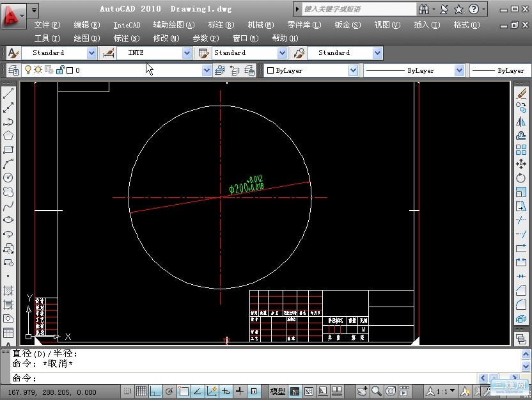
Task: Toggle Ortho mode in status bar
Action: (x=155, y=392)
